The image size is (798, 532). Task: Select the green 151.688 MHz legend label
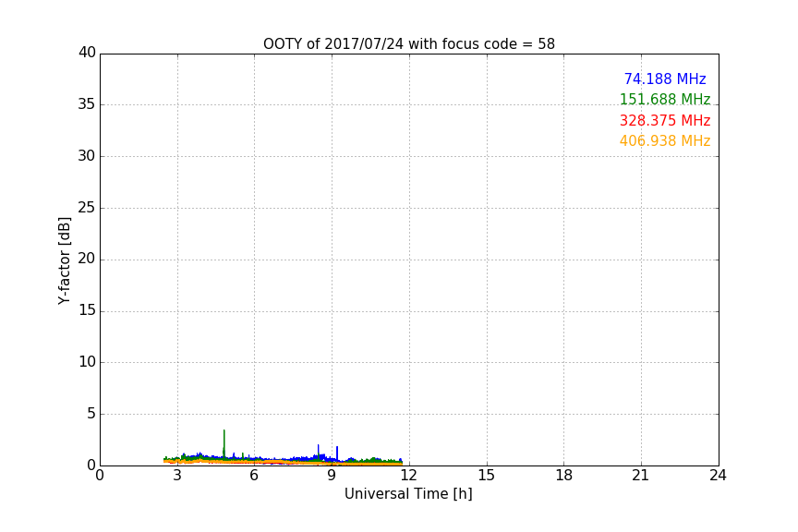click(665, 99)
